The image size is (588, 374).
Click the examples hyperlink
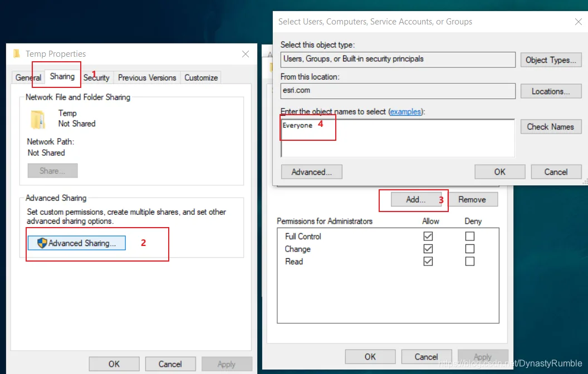(x=405, y=111)
